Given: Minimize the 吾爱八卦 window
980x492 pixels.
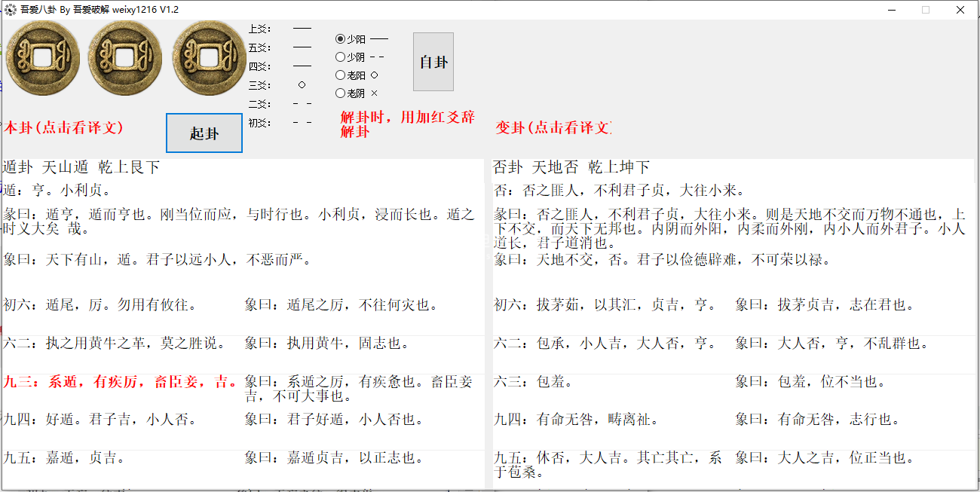Looking at the screenshot, I should [x=891, y=10].
